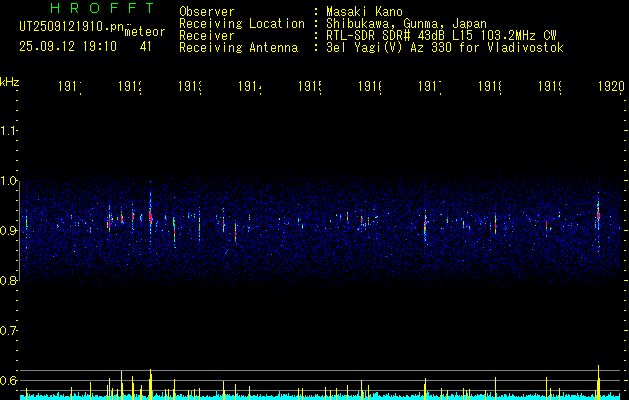Click the meteor count value 41
The image size is (629, 400).
click(146, 47)
